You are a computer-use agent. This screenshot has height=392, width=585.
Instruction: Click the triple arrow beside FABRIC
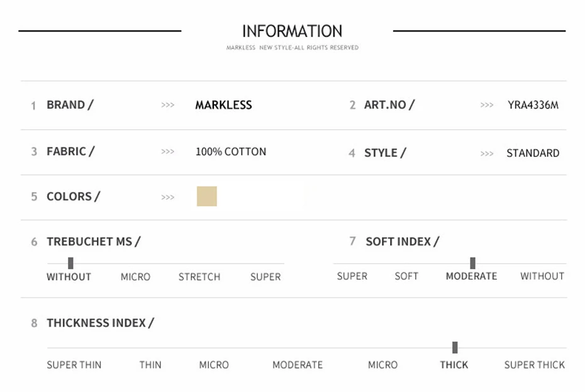coord(167,152)
